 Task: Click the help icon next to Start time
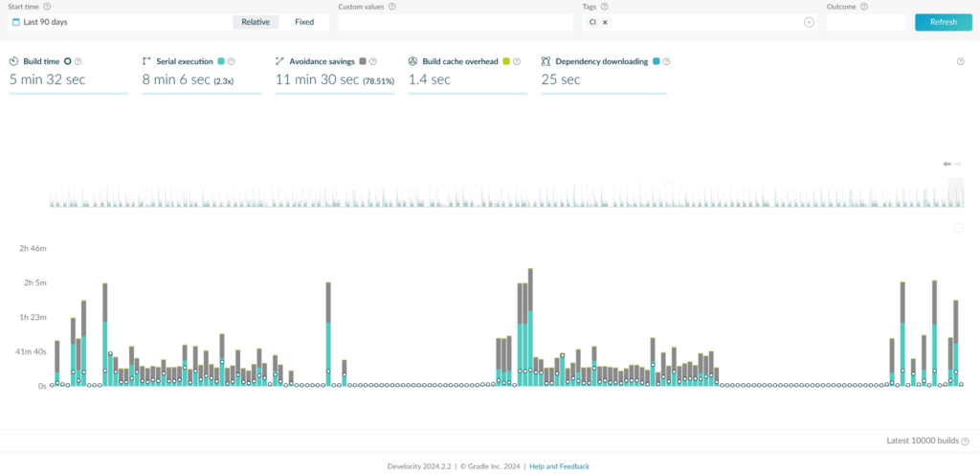[x=48, y=7]
